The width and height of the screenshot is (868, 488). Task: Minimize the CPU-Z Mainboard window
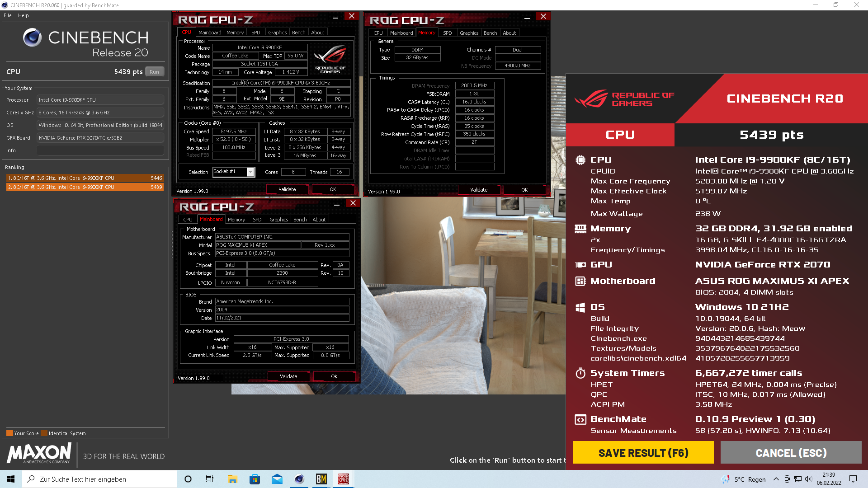pyautogui.click(x=337, y=204)
